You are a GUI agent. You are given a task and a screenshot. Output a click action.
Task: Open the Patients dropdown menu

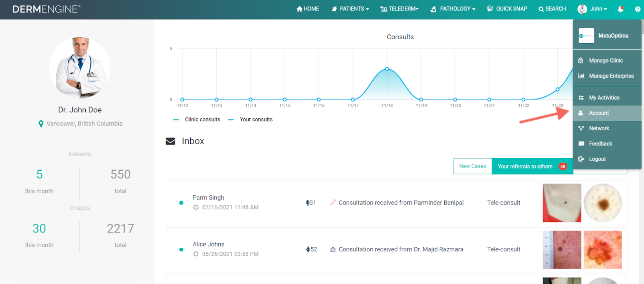pyautogui.click(x=350, y=9)
